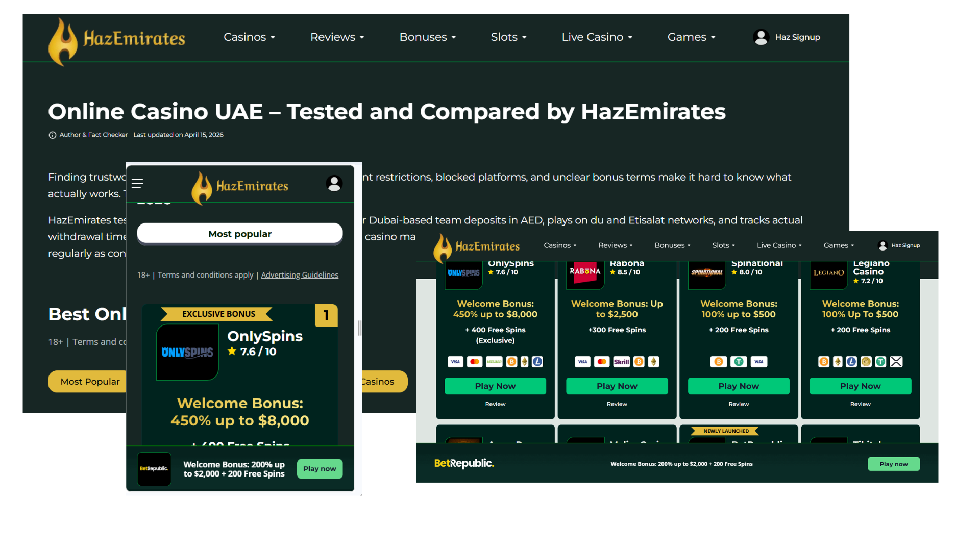Click the Visa icon on the OnlySpins card
This screenshot has height=551, width=980.
click(455, 362)
